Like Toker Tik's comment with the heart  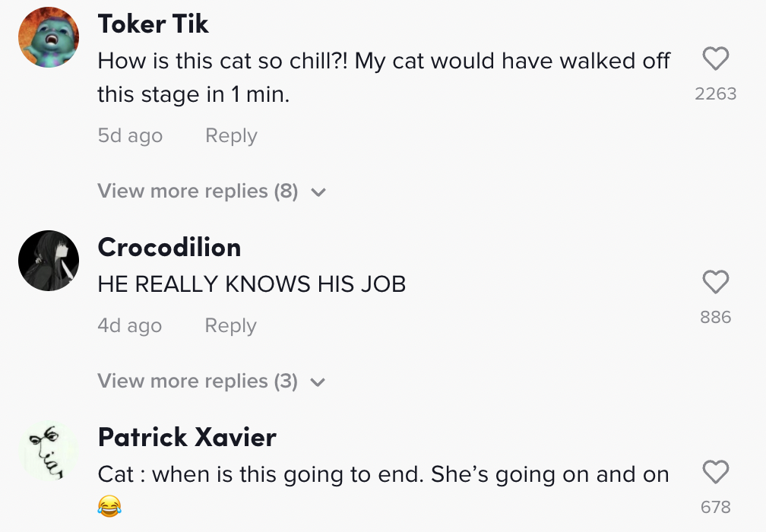pos(715,59)
